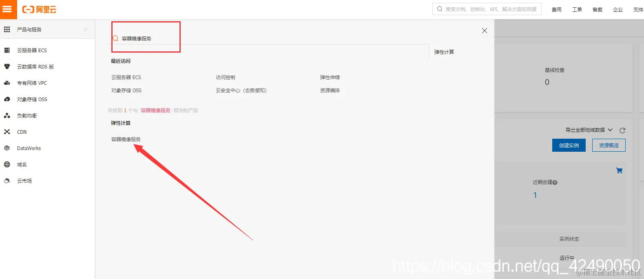Click the 对象存储 OSS sidebar icon
Image resolution: width=644 pixels, height=279 pixels.
point(7,99)
